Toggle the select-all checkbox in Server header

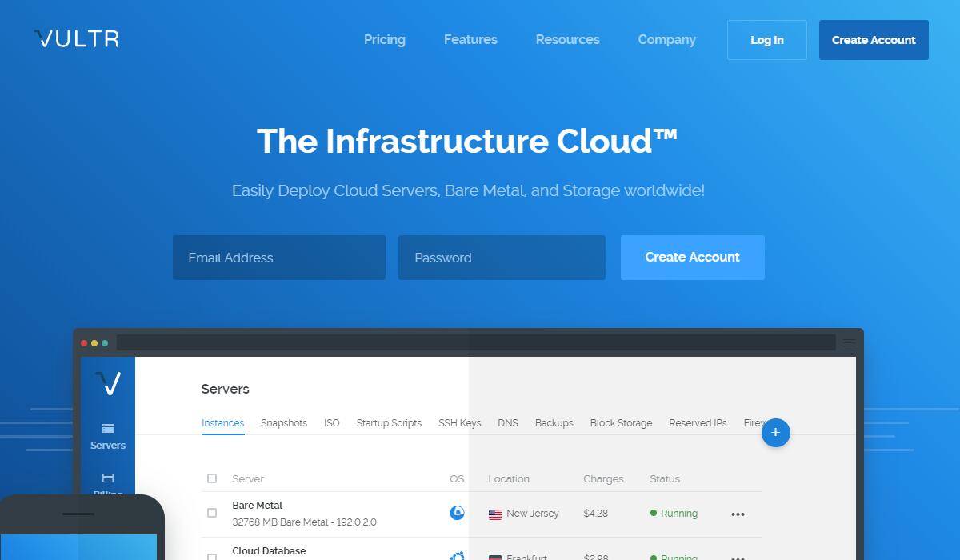pos(212,478)
